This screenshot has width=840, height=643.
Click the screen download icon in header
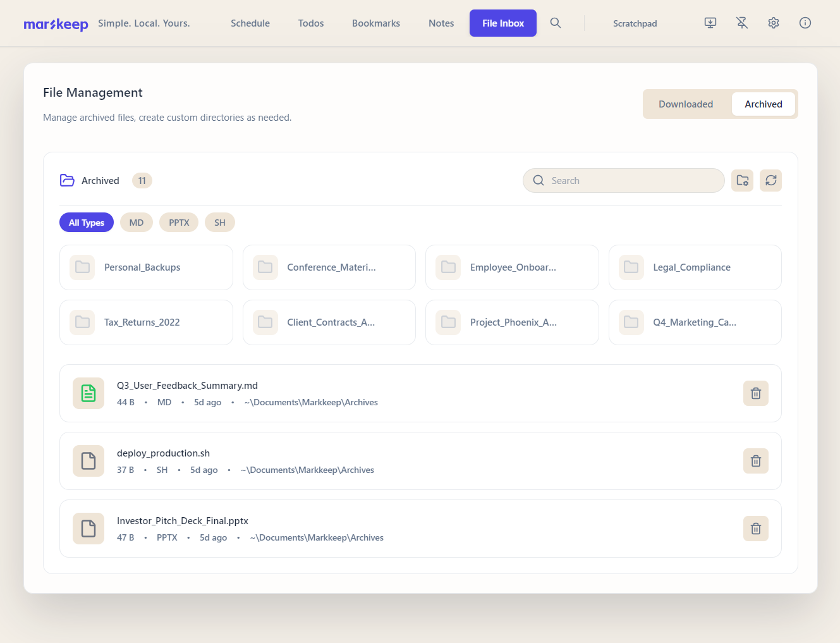[x=710, y=23]
